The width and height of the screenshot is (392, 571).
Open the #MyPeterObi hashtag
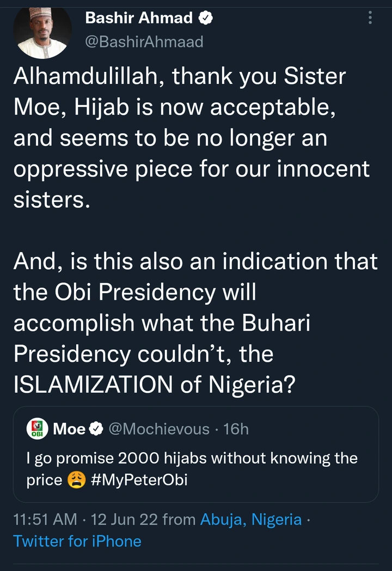[x=139, y=481]
